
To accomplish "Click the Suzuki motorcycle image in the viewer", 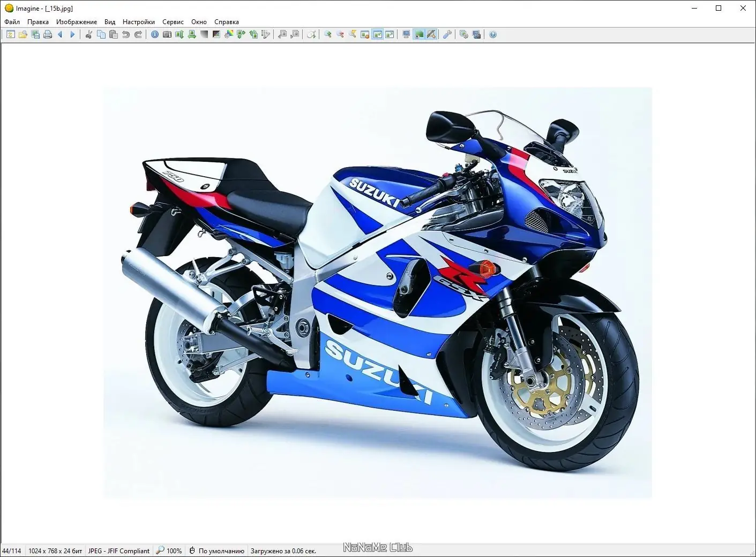I will (x=377, y=293).
